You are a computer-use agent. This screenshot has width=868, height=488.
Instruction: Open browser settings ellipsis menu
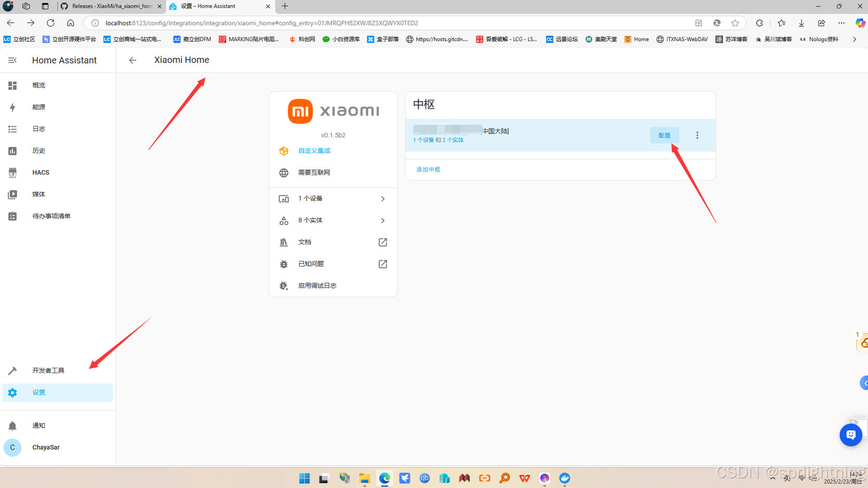tap(841, 23)
